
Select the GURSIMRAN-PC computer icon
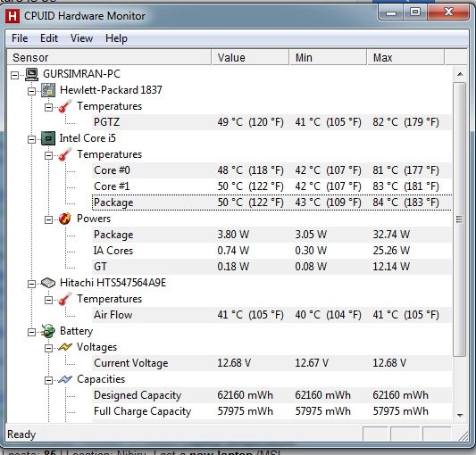[31, 74]
